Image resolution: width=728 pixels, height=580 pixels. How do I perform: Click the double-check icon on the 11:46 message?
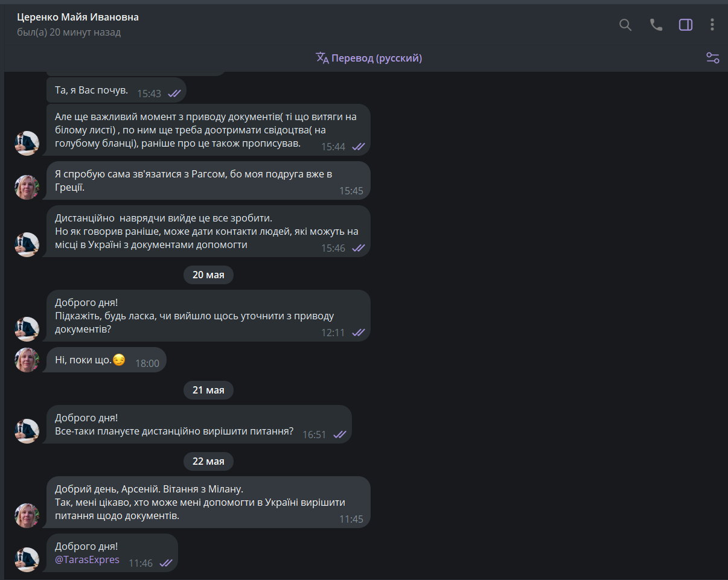click(x=166, y=563)
